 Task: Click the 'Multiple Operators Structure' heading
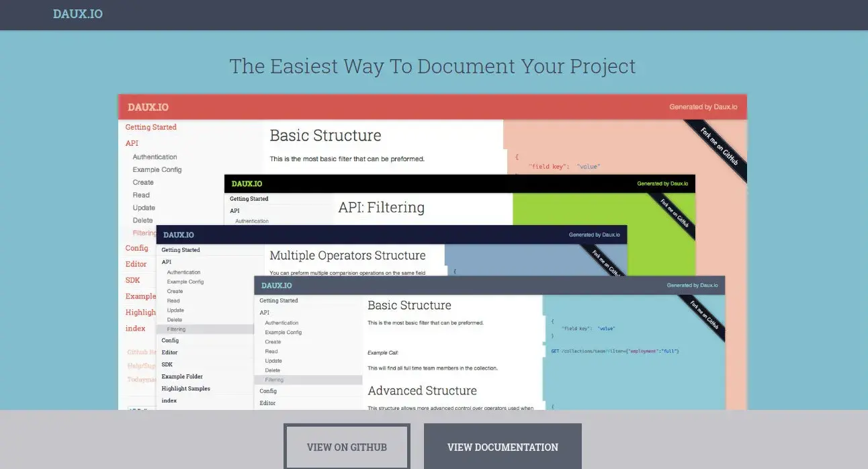click(x=347, y=255)
